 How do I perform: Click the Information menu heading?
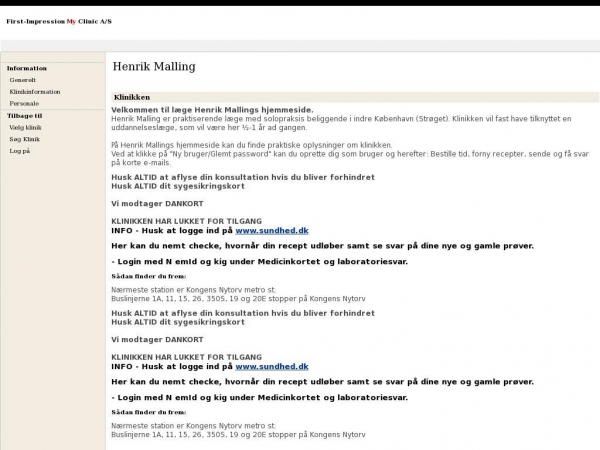click(27, 68)
